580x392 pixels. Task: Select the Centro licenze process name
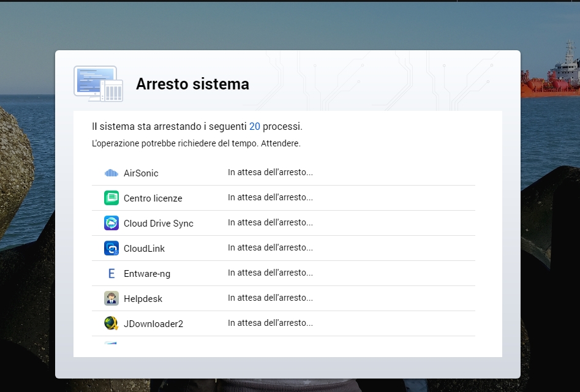153,198
